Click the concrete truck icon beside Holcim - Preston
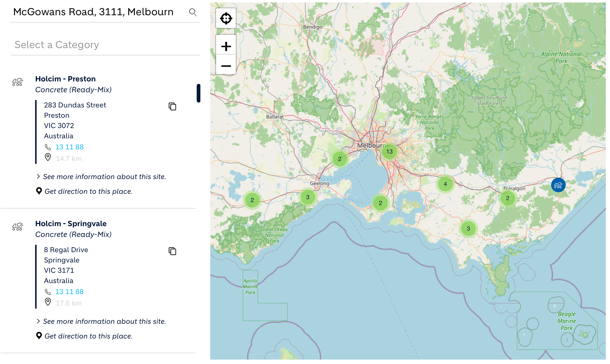This screenshot has height=364, width=610. click(18, 82)
